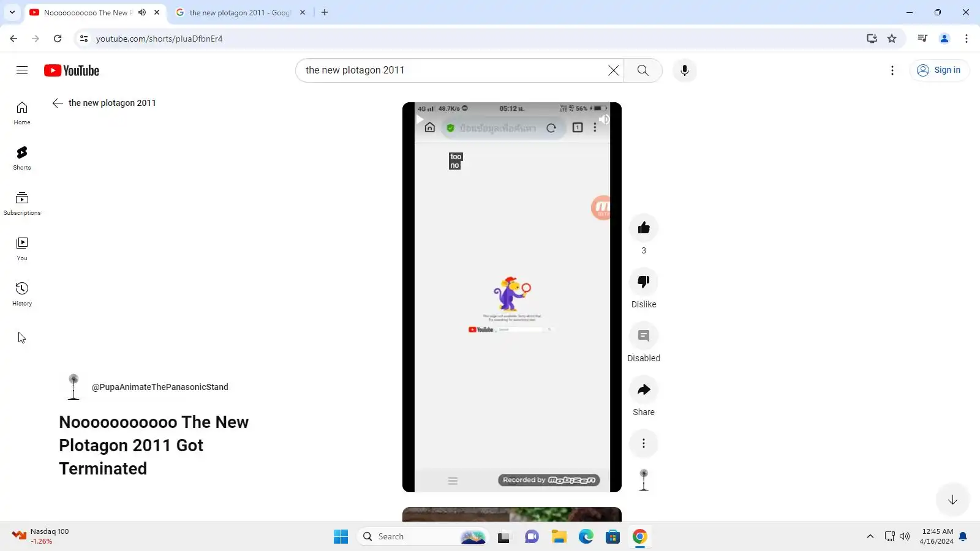The height and width of the screenshot is (551, 980).
Task: Click the browser address bar URL
Action: [x=159, y=39]
